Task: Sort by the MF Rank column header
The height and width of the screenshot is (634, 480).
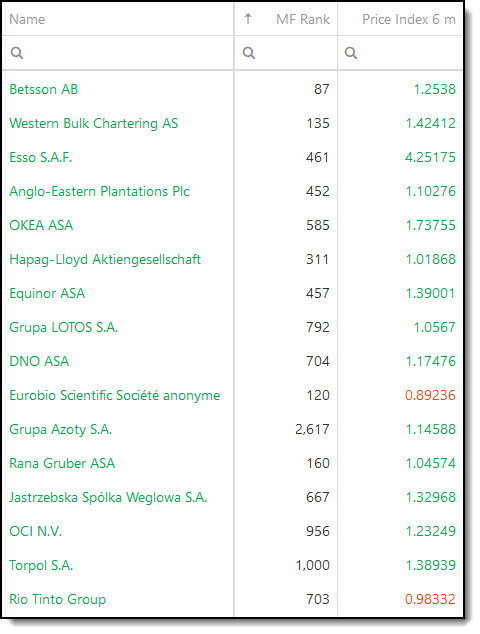Action: click(303, 19)
